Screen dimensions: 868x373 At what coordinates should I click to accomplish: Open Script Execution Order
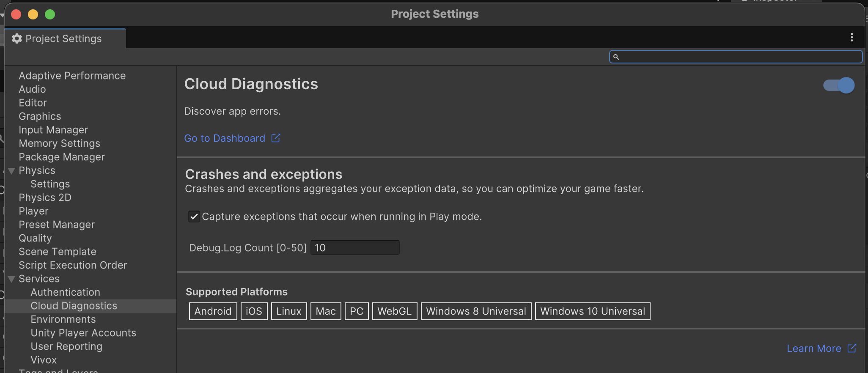click(73, 265)
